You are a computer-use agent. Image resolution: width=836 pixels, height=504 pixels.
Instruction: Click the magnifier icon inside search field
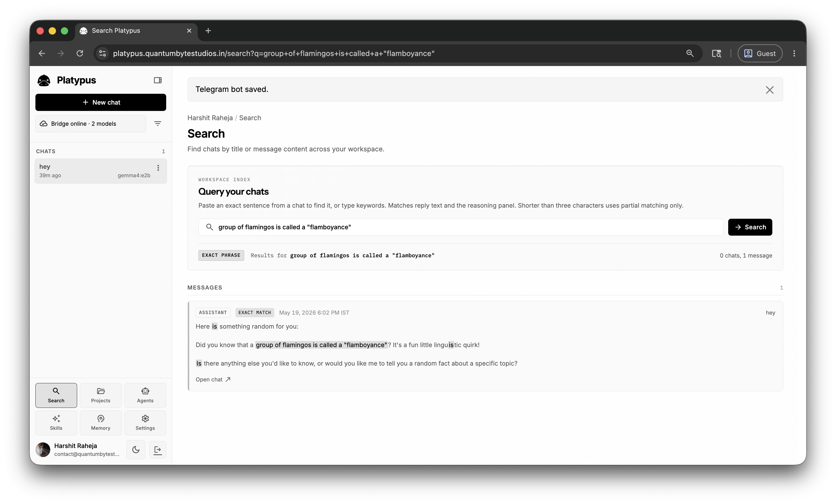pos(210,227)
